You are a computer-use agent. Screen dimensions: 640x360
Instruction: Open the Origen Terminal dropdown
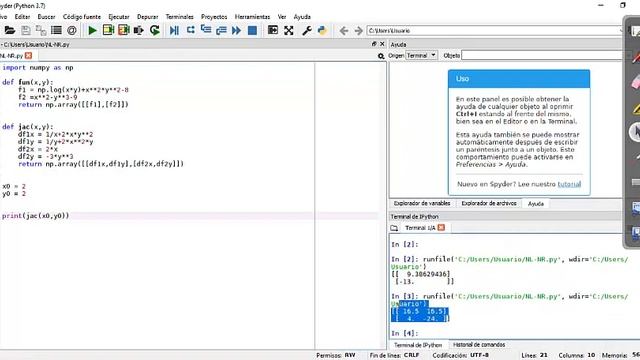(x=421, y=55)
